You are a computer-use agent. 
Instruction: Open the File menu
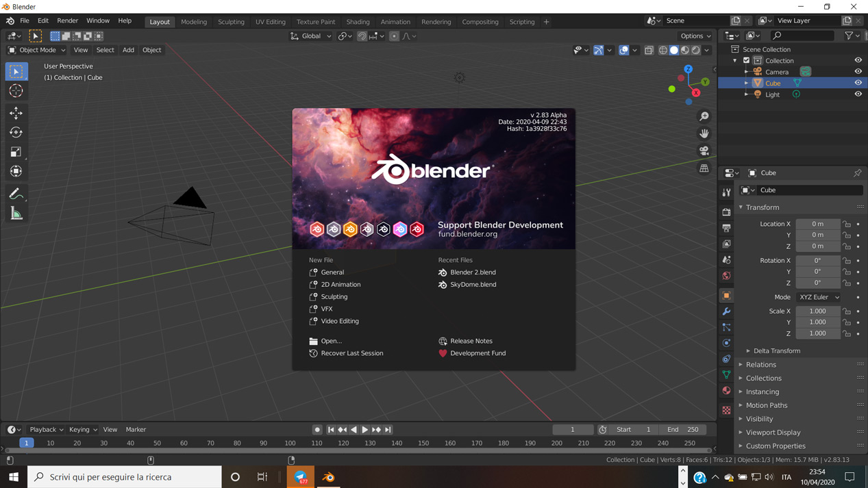(x=25, y=21)
